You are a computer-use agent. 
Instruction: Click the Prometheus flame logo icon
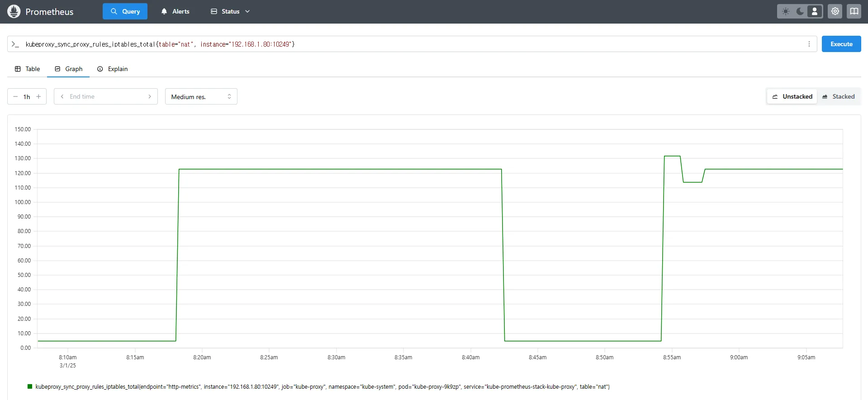tap(14, 11)
